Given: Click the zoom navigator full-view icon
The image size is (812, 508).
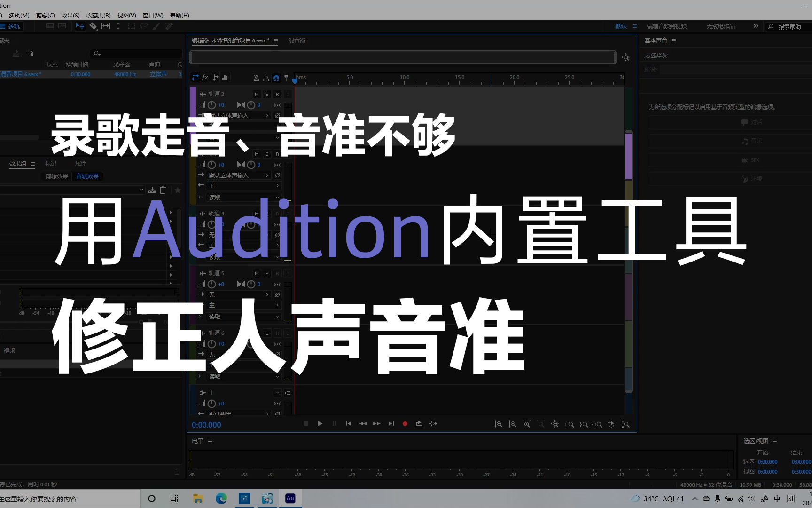Looking at the screenshot, I should tap(626, 57).
